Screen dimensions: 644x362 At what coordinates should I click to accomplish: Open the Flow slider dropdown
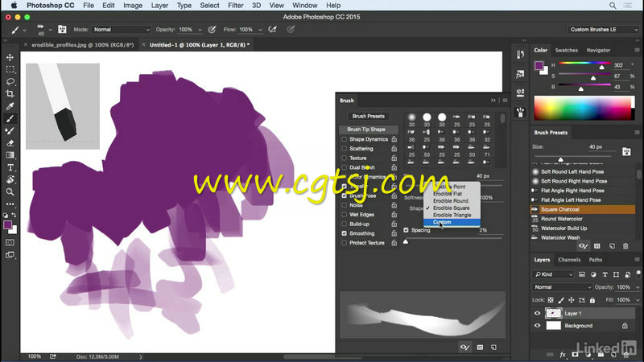(260, 30)
